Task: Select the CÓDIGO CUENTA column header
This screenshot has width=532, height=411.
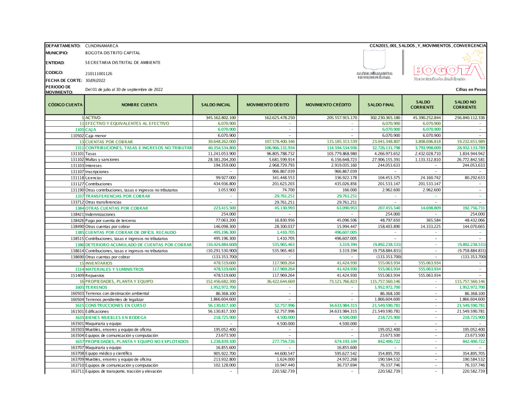Action: (65, 105)
